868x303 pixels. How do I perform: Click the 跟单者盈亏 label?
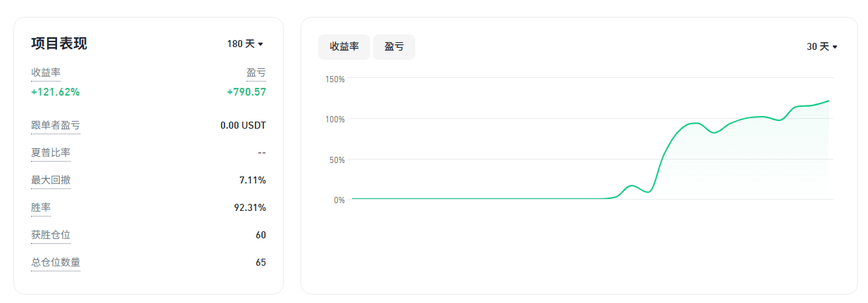tap(56, 125)
